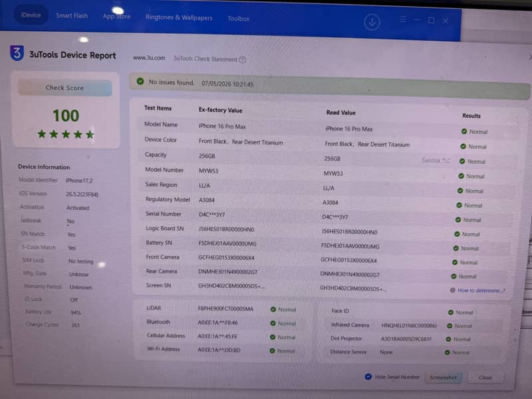This screenshot has height=399, width=532.
Task: Click Normal status icon for LiDAR
Action: [273, 309]
